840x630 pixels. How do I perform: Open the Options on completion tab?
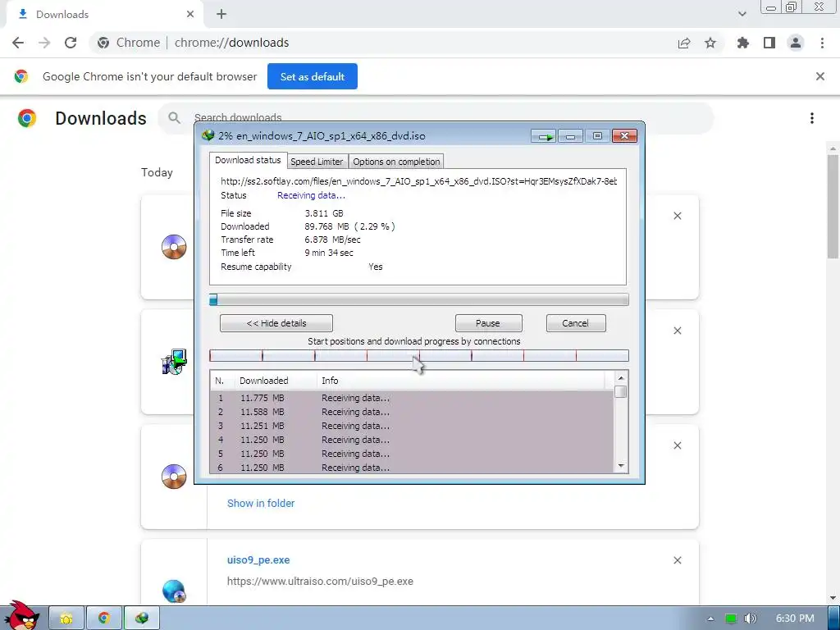click(396, 162)
